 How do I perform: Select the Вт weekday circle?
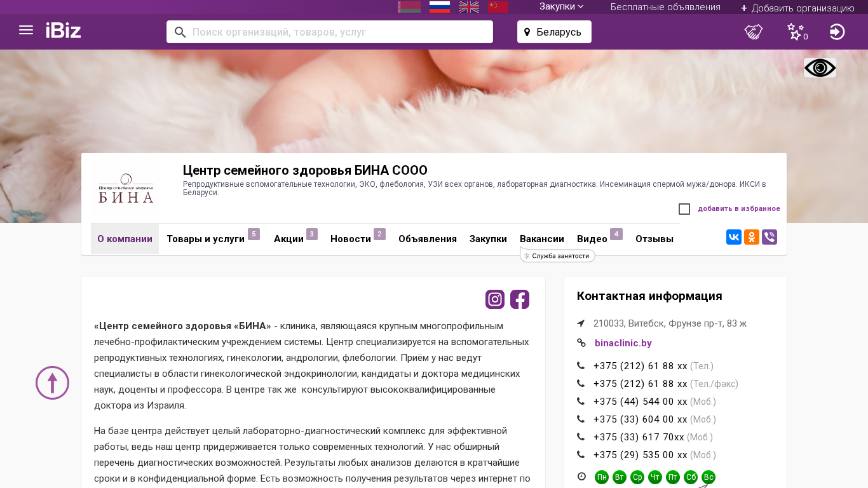pyautogui.click(x=620, y=477)
